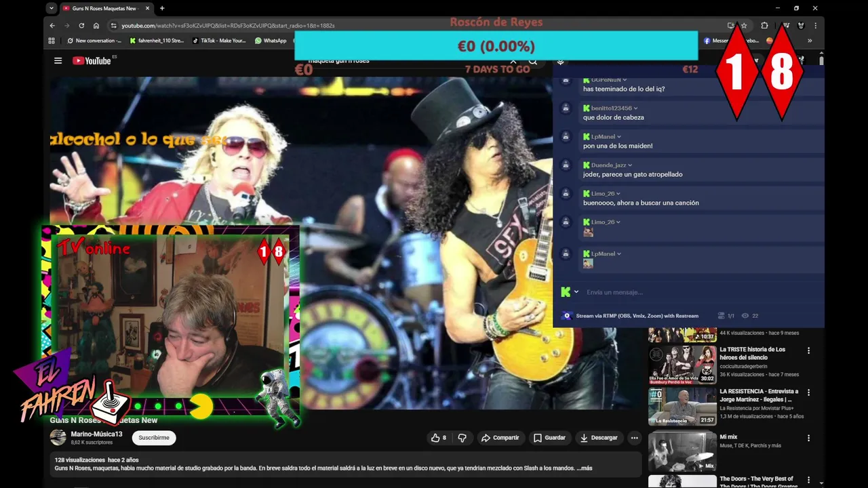The height and width of the screenshot is (488, 868).
Task: Switch to the Guns N Roses Maquetas tab
Action: point(104,8)
